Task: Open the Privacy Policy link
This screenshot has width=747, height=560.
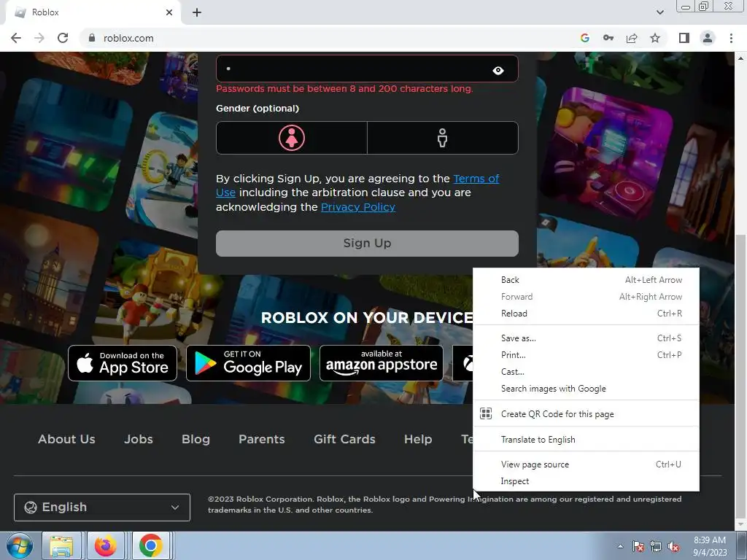Action: pyautogui.click(x=358, y=207)
